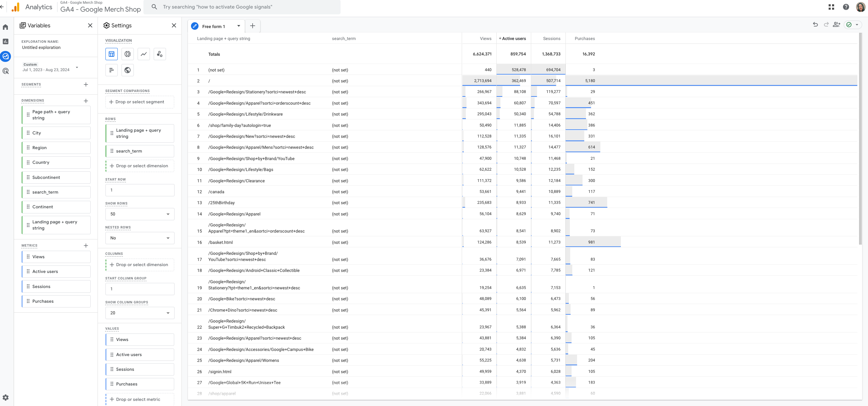Drop or select a value metric
The image size is (868, 406).
tap(140, 400)
